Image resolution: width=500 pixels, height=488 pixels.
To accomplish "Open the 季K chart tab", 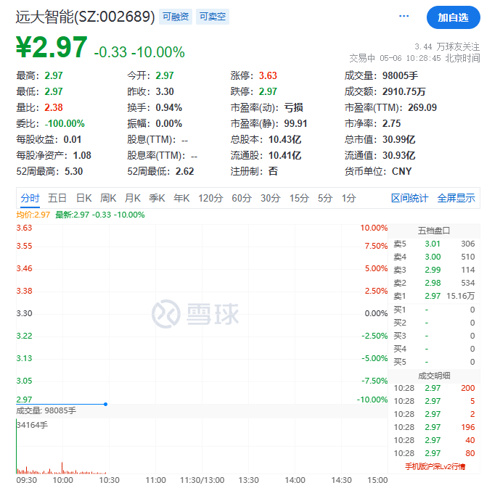I will pyautogui.click(x=157, y=198).
